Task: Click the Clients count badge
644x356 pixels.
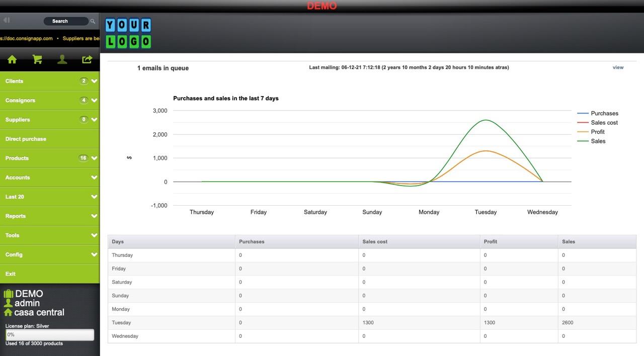Action: coord(84,81)
